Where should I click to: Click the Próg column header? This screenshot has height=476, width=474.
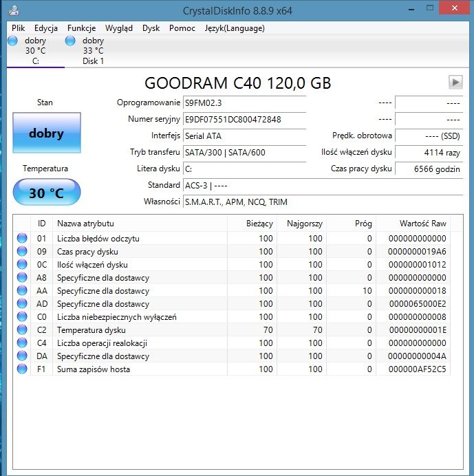352,224
